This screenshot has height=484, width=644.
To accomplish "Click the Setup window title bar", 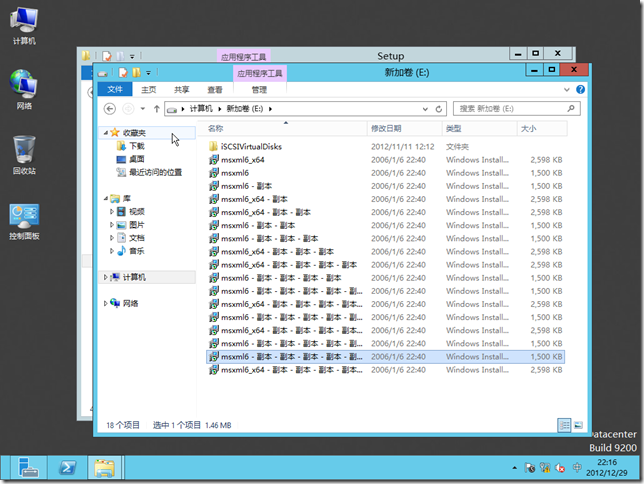I will [x=391, y=55].
